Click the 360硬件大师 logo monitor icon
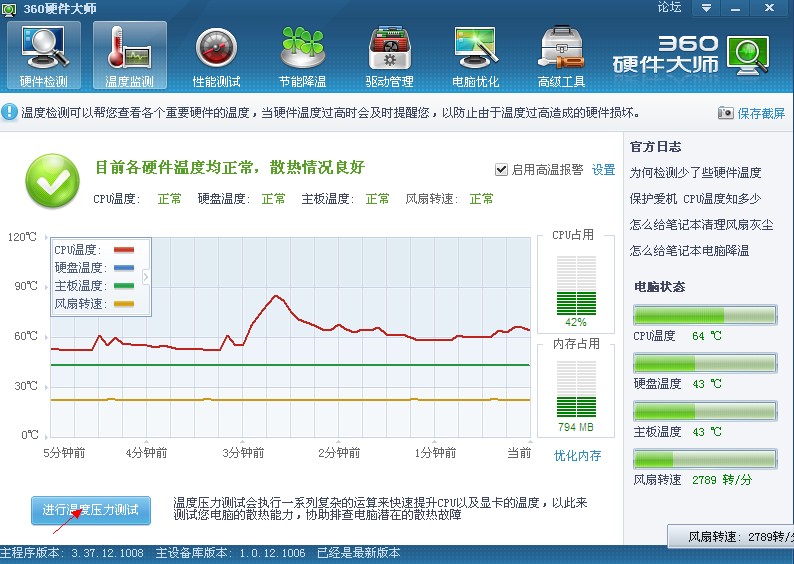794x564 pixels. click(x=748, y=55)
